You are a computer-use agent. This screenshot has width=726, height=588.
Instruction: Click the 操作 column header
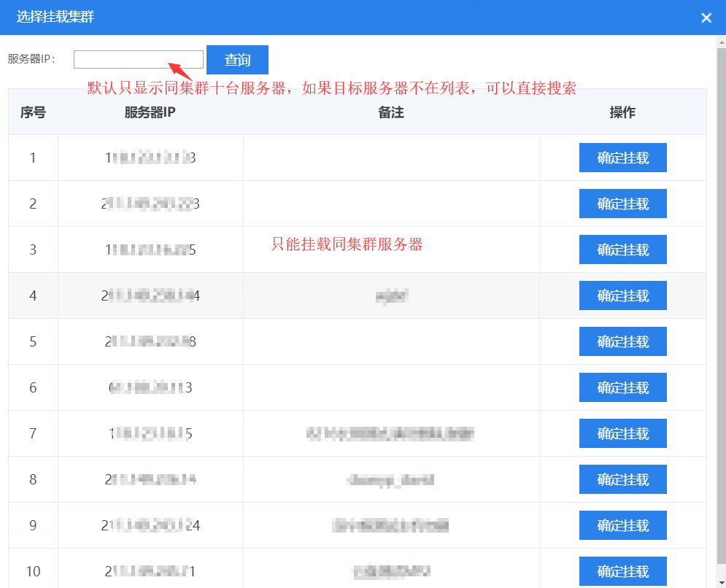click(x=622, y=112)
